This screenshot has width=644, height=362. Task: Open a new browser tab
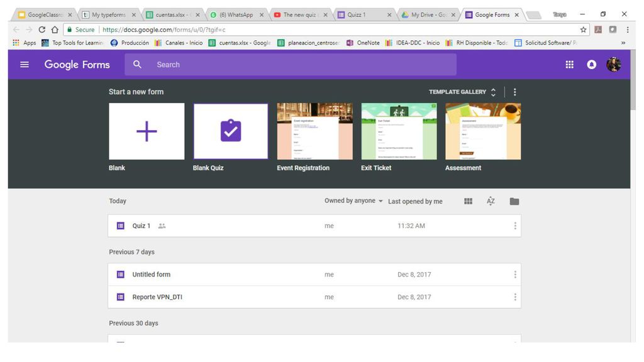[x=533, y=15]
